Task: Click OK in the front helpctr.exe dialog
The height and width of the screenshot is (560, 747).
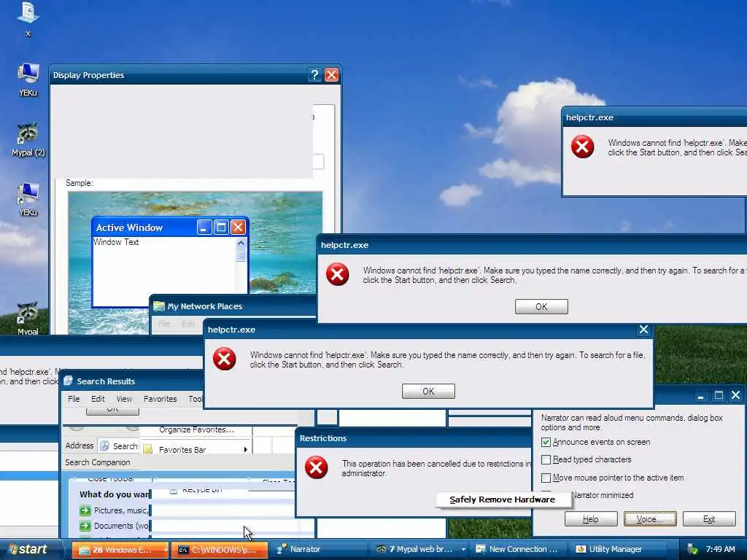Action: click(x=428, y=392)
